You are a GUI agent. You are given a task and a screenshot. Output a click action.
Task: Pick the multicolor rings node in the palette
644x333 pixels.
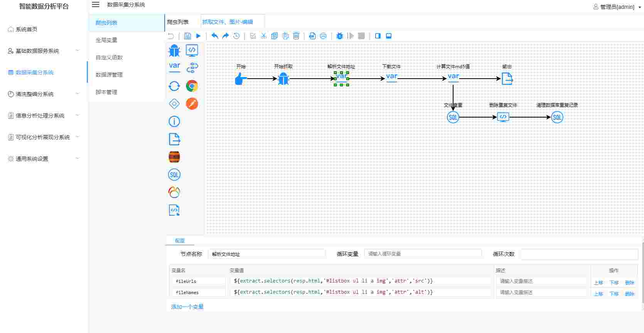coord(174,192)
